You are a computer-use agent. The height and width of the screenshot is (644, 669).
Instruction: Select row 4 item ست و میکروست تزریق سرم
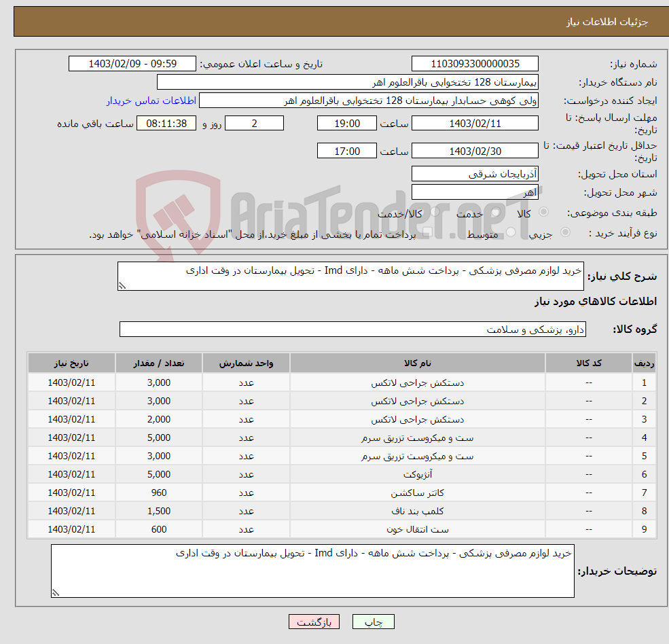coord(418,438)
